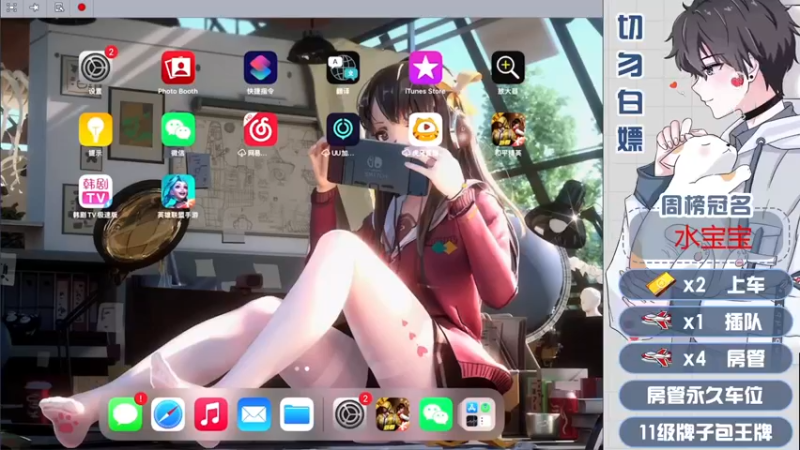The height and width of the screenshot is (450, 800).
Task: Open Settings from the home screen grid
Action: 95,68
